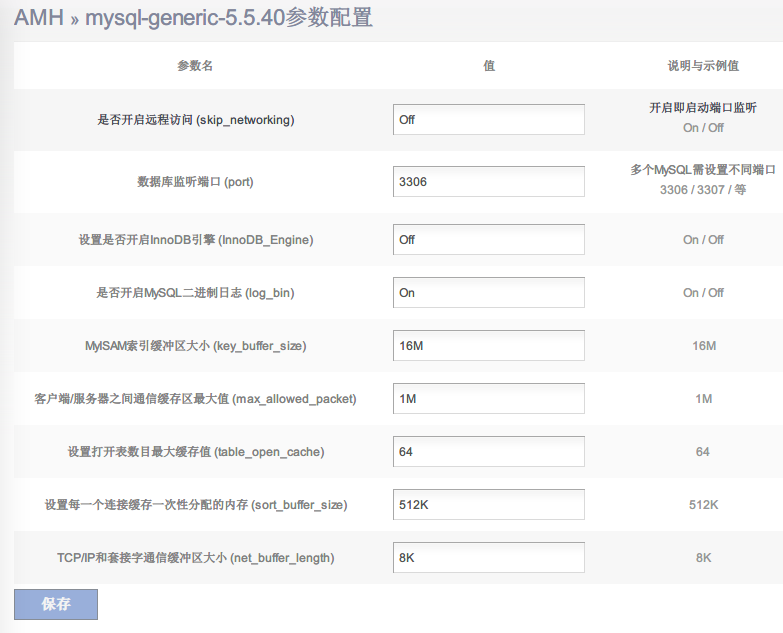The image size is (783, 633).
Task: Click the 参数名 column header
Action: 195,66
